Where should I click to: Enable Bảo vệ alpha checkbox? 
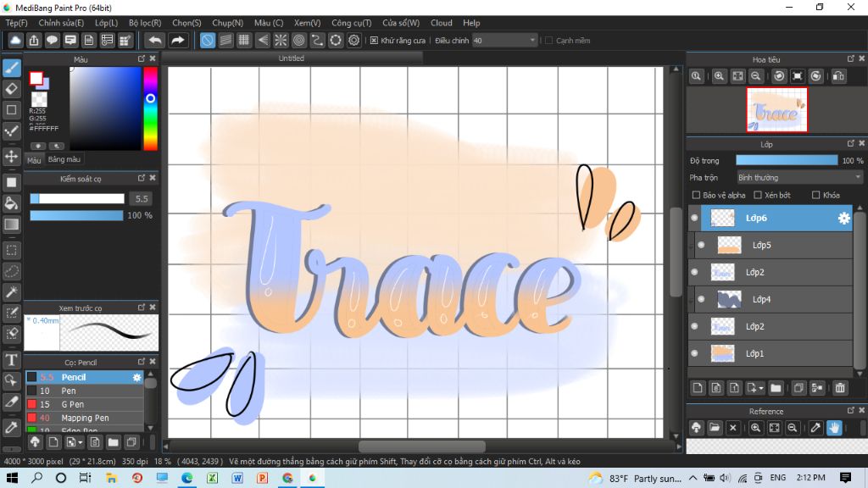697,196
